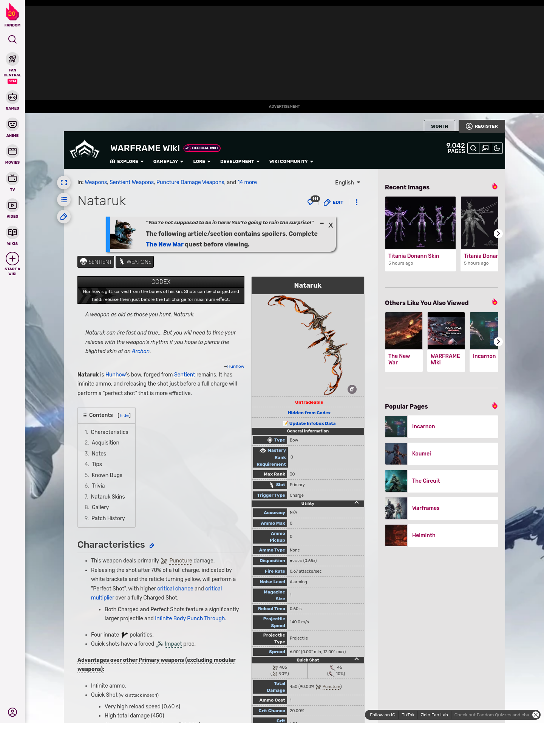Open the Trigger Type stat label

click(x=271, y=495)
